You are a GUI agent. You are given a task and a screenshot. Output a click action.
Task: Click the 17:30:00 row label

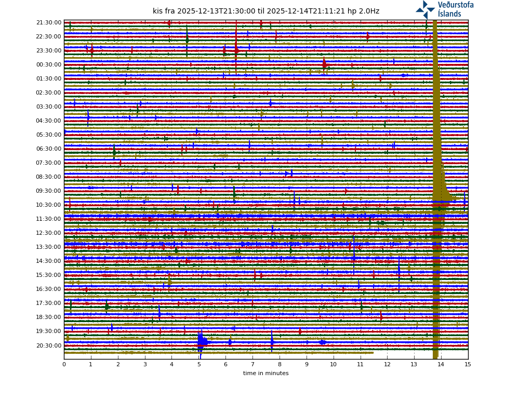click(49, 303)
